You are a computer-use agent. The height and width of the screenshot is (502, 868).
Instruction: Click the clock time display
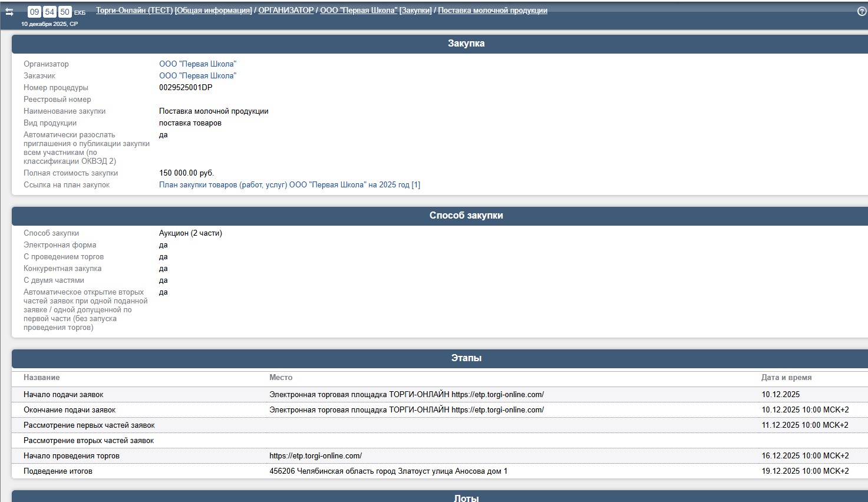click(49, 12)
